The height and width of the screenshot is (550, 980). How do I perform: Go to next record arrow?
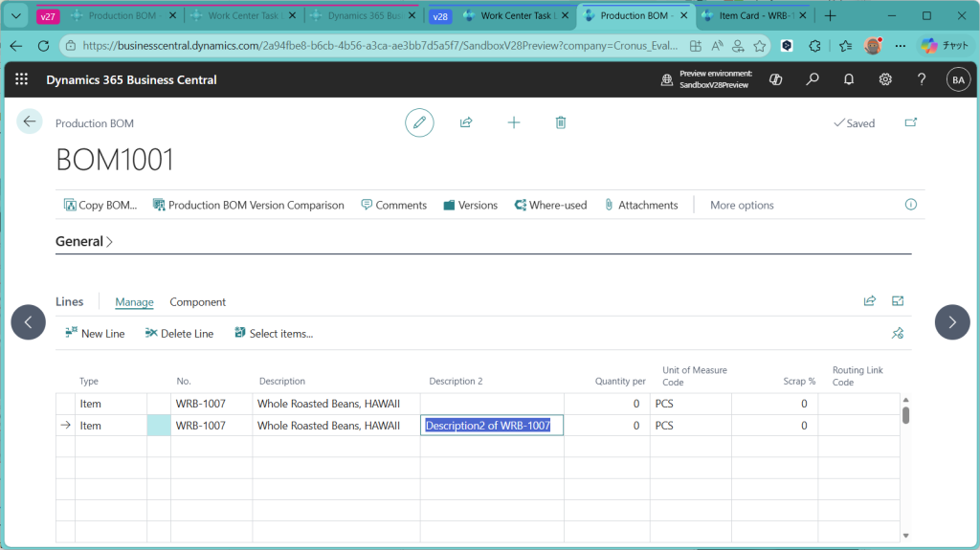(951, 322)
